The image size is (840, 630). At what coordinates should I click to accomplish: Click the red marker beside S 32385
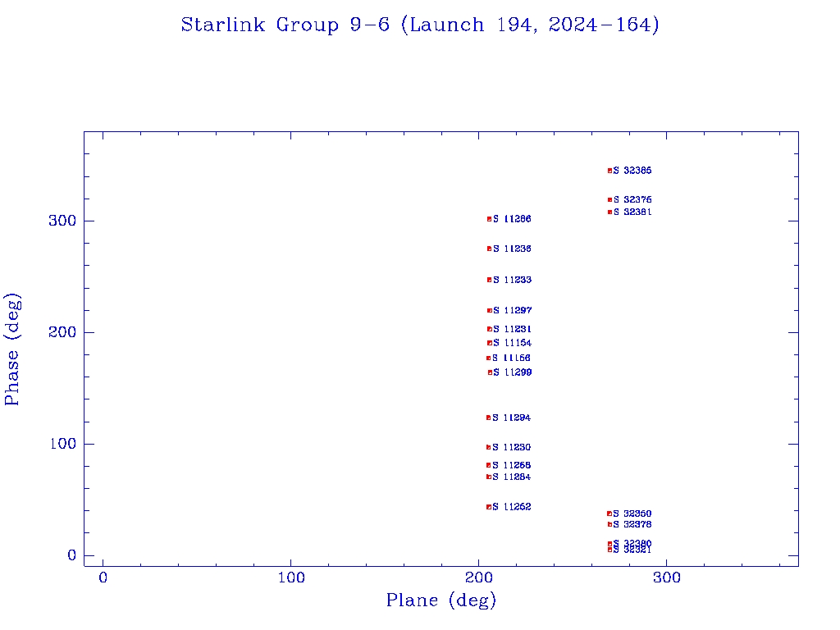pos(609,171)
